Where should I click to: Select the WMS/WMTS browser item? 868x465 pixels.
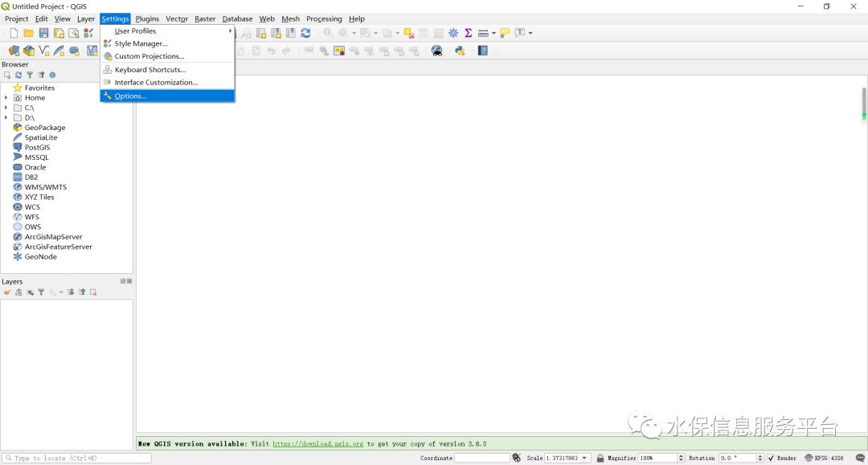[x=45, y=187]
